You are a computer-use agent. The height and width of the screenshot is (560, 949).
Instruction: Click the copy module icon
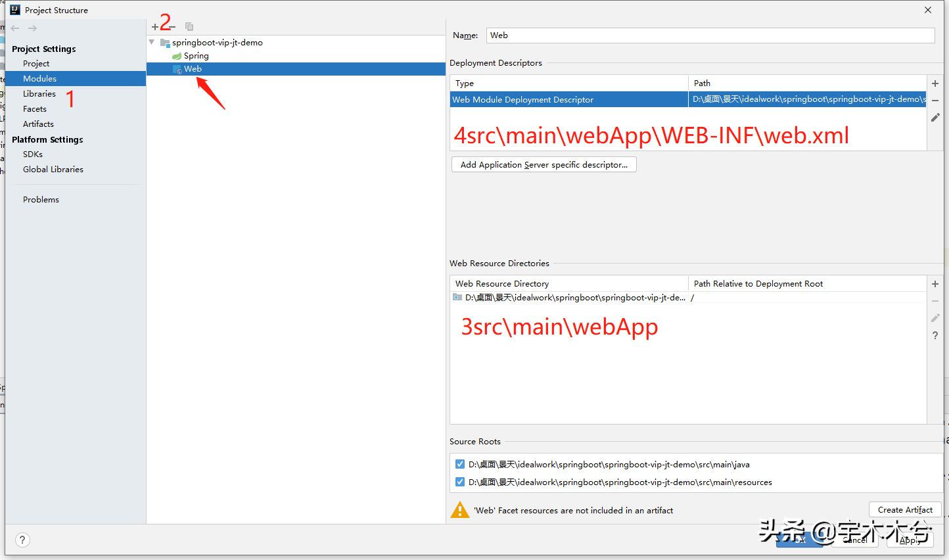[x=189, y=27]
